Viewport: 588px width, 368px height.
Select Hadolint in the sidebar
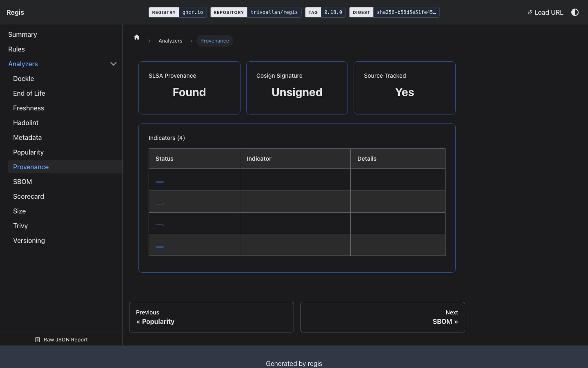[26, 123]
